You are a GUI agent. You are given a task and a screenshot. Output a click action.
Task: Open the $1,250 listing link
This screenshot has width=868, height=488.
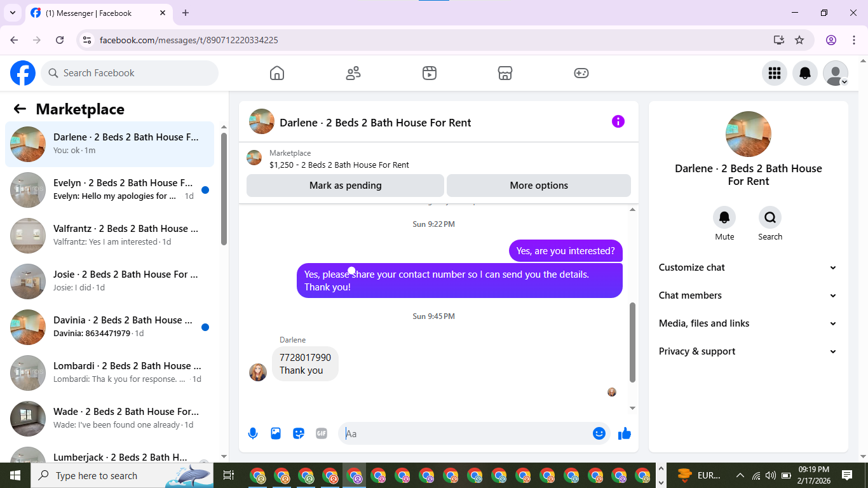339,165
